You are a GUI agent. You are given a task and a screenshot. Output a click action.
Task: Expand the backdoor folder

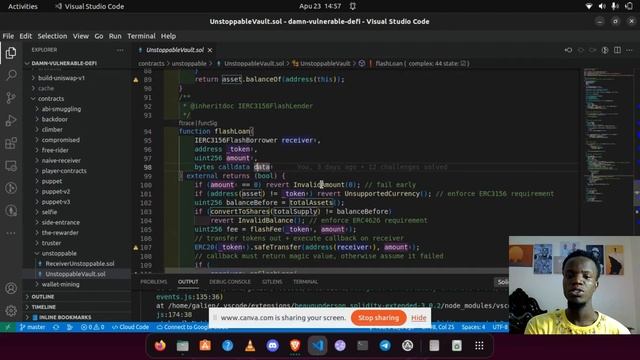(54, 119)
